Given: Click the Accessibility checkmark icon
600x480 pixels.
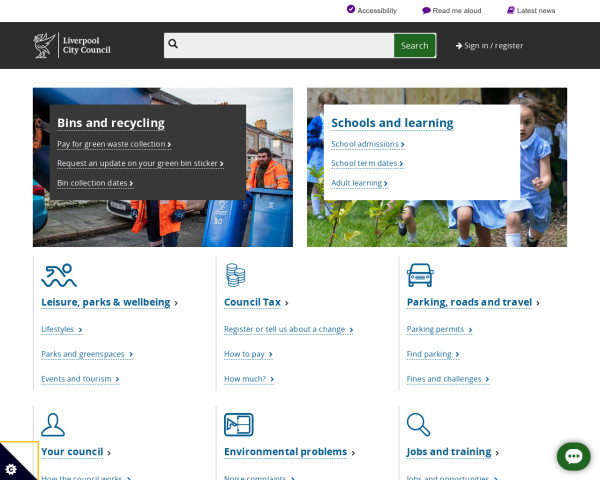Looking at the screenshot, I should (351, 9).
